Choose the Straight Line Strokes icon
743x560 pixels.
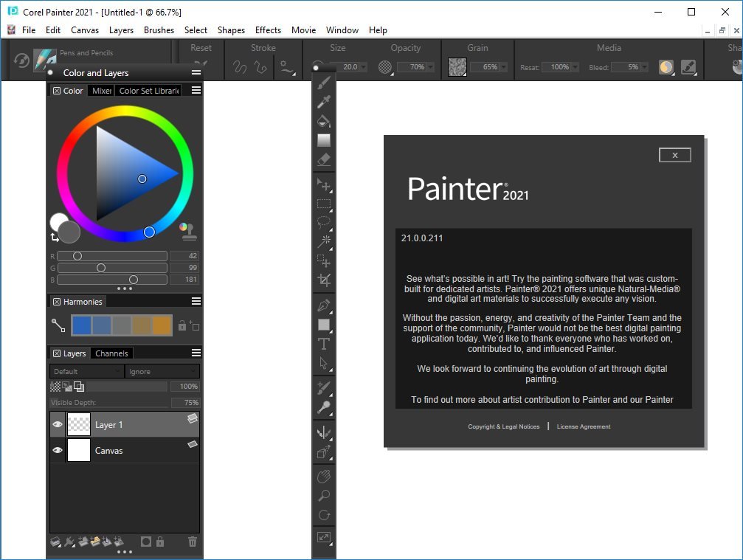point(260,67)
